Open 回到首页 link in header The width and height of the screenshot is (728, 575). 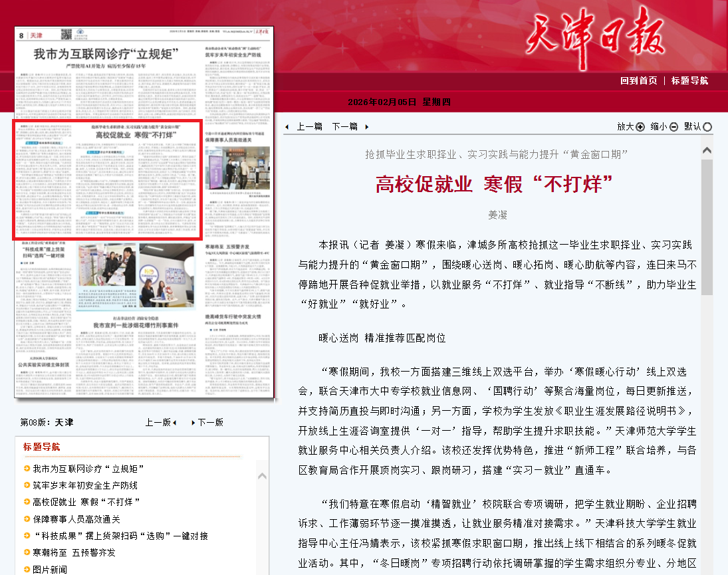638,80
